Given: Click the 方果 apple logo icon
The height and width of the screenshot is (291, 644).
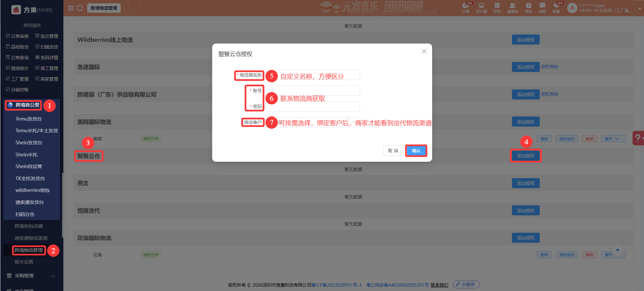Looking at the screenshot, I should pyautogui.click(x=16, y=10).
